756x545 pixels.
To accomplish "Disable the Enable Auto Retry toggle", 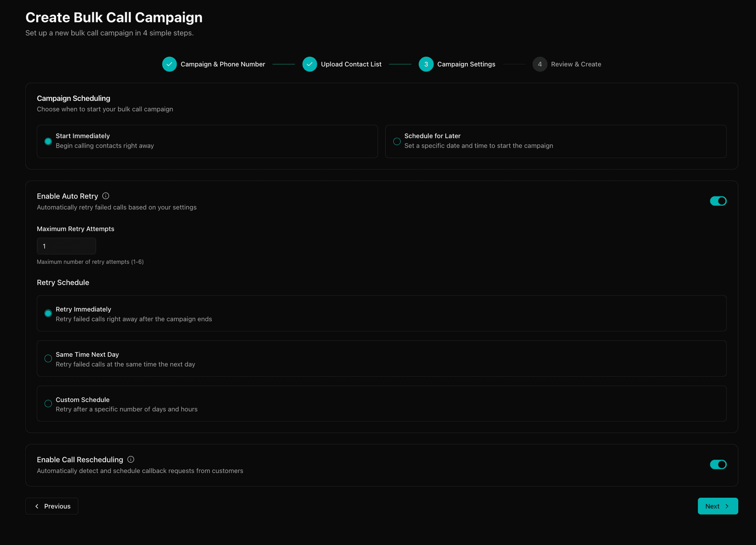I will (718, 201).
